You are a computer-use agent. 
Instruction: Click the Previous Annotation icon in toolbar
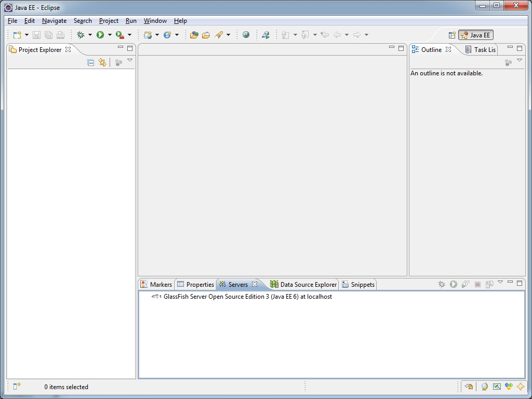305,35
